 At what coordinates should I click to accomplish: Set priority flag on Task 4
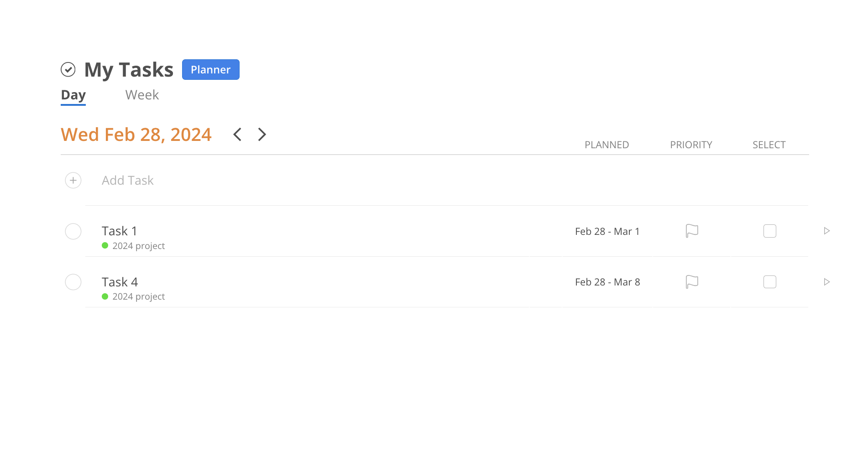click(692, 281)
